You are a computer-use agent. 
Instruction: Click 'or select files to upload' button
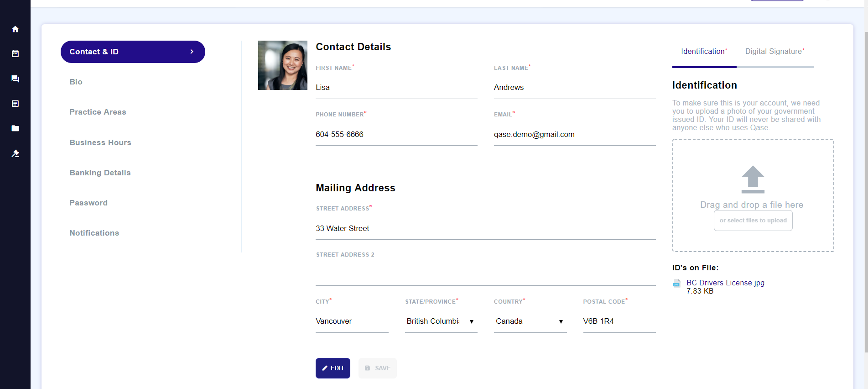pyautogui.click(x=753, y=221)
